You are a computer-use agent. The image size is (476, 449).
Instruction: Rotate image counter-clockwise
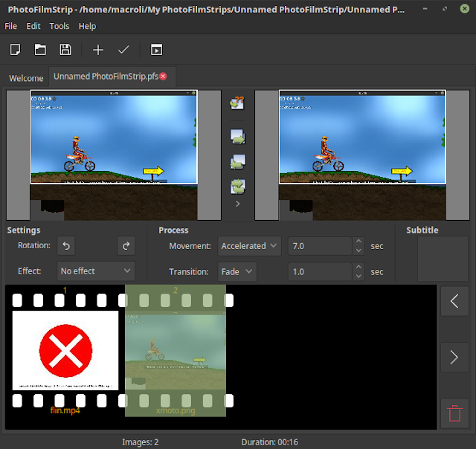point(66,246)
